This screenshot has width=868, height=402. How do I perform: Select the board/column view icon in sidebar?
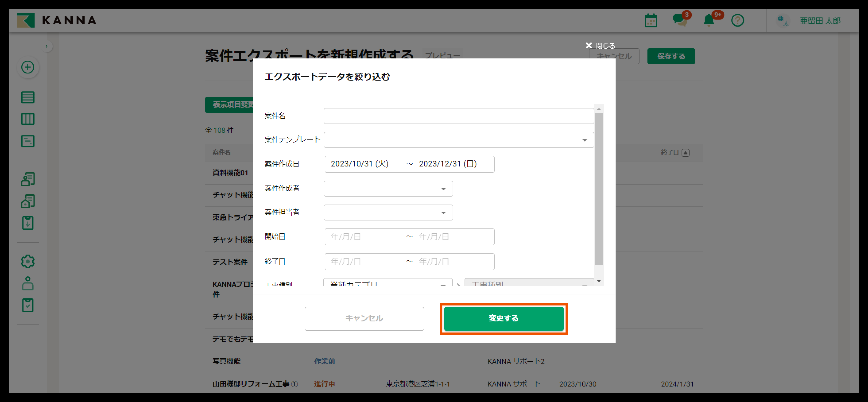pyautogui.click(x=28, y=119)
